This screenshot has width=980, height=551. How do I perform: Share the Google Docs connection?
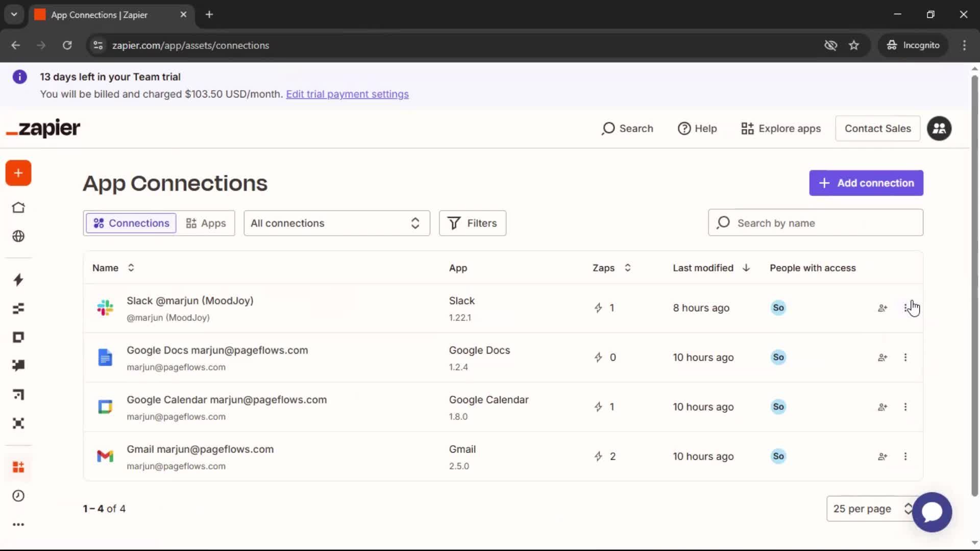[x=883, y=358]
